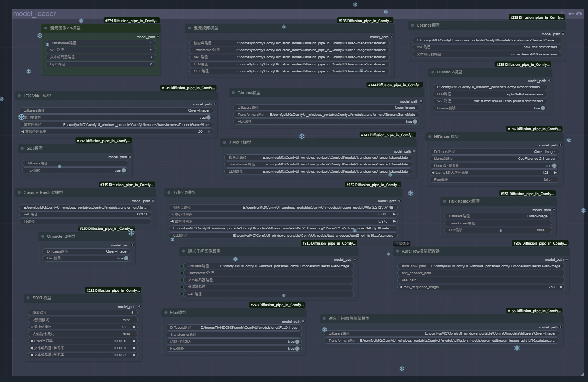The image size is (588, 382).
Task: Collapse the 混元图像2.1模型 node via its title dot
Action: click(x=46, y=28)
